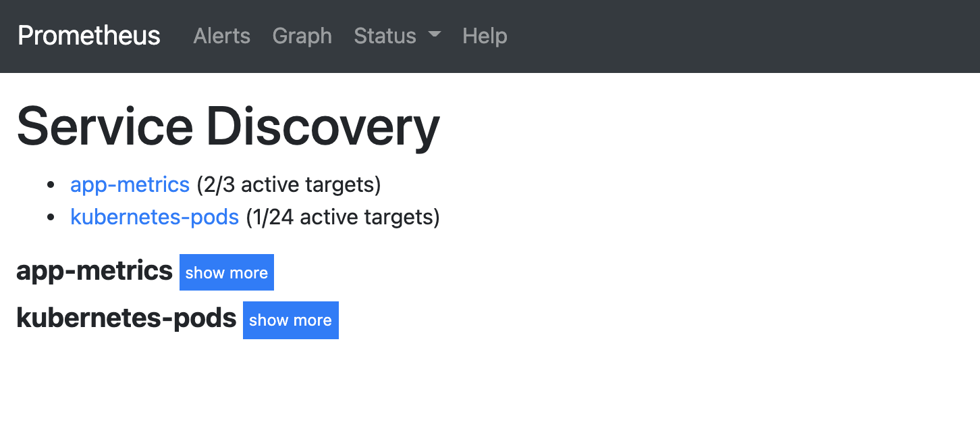The height and width of the screenshot is (423, 980).
Task: Click the bullet point before kubernetes-pods
Action: pyautogui.click(x=50, y=218)
